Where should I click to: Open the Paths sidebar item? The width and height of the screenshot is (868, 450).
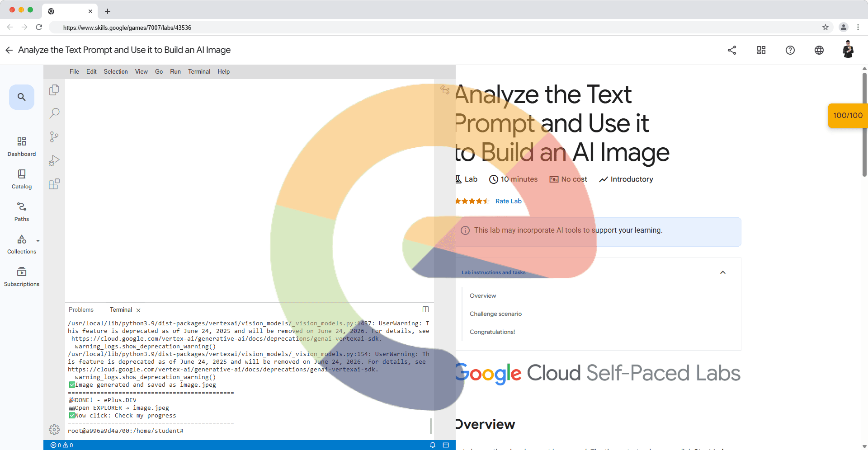click(22, 212)
